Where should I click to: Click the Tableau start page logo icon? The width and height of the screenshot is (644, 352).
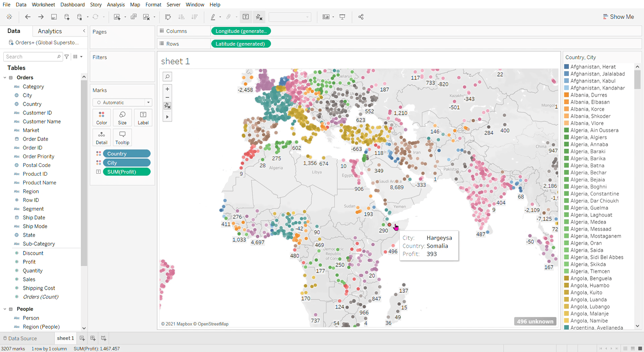click(x=9, y=17)
